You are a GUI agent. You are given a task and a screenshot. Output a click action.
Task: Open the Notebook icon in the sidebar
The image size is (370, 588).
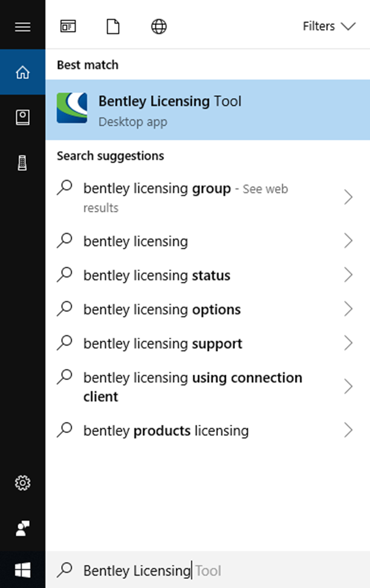point(22,118)
